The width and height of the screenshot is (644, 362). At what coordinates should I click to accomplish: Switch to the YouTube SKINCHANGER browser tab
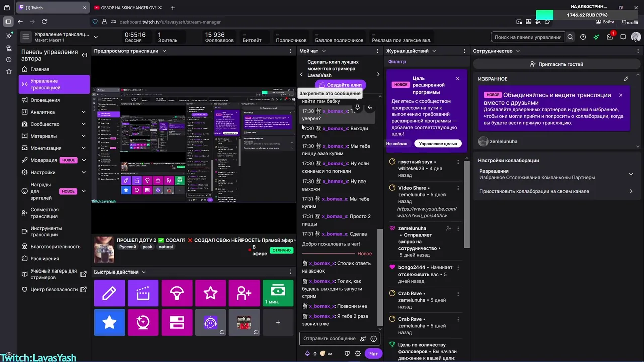pos(127,8)
